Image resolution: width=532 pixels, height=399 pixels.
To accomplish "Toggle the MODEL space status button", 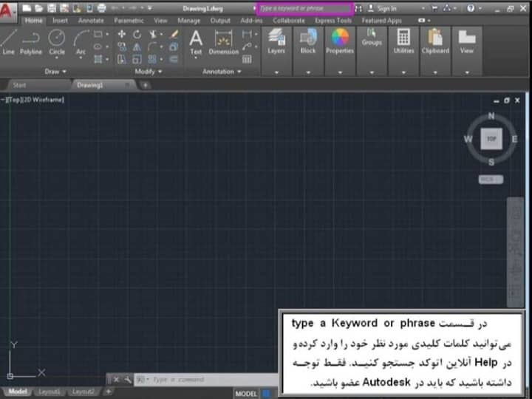I will (246, 394).
